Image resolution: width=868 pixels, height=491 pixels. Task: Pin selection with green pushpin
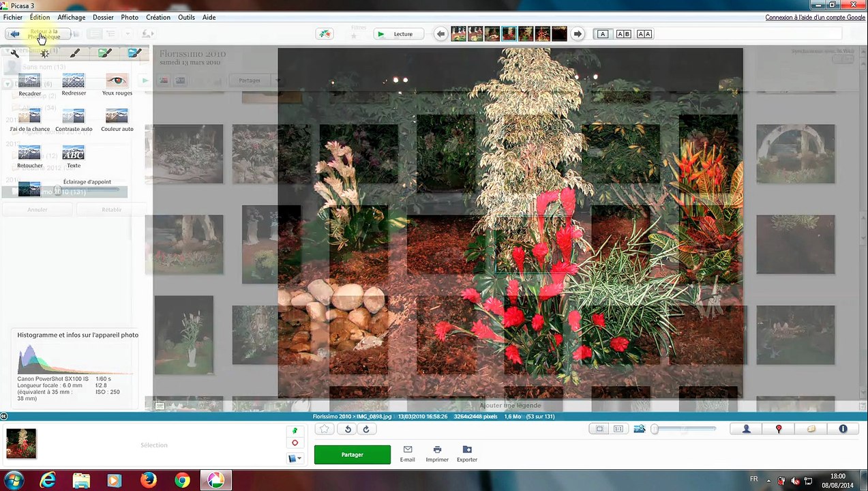point(295,431)
